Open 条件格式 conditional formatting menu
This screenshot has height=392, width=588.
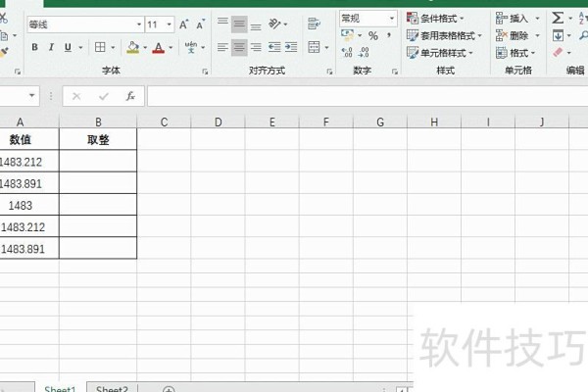click(x=435, y=18)
